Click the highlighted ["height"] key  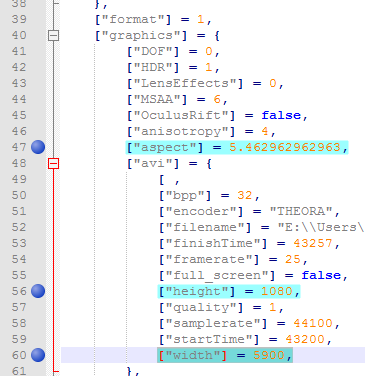coord(197,291)
